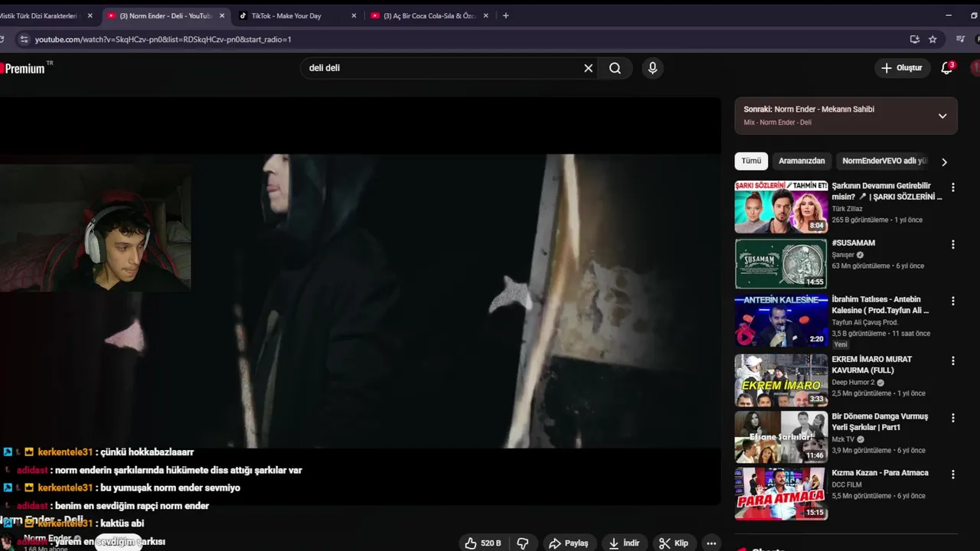Screen dimensions: 980x551
Task: Dislike the video with thumbs down
Action: tap(523, 543)
